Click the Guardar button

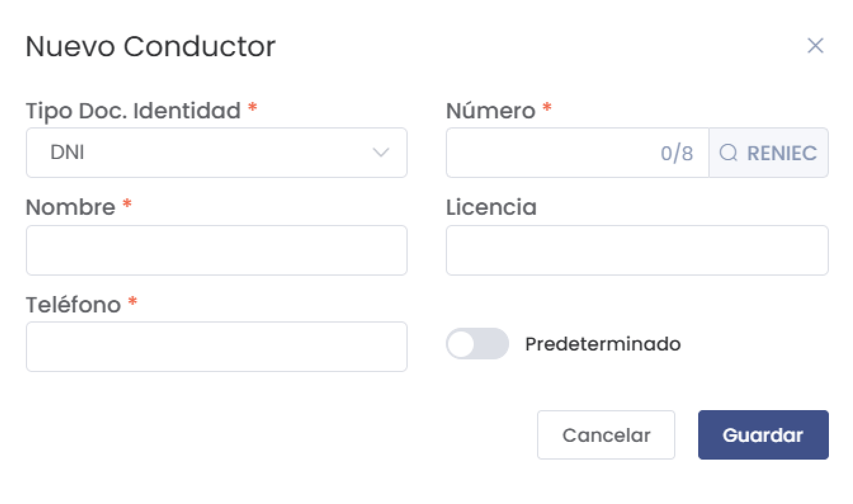click(763, 435)
